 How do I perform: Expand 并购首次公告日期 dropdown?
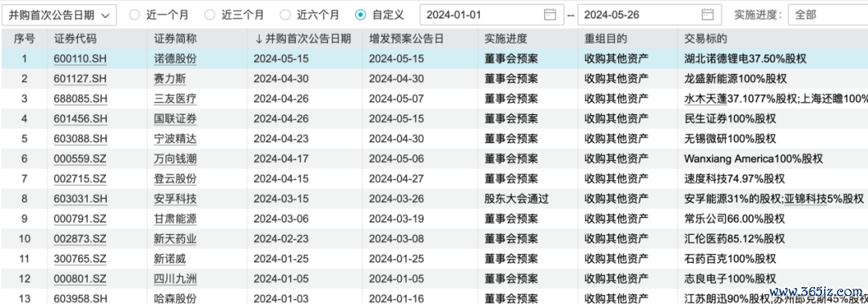tap(59, 15)
